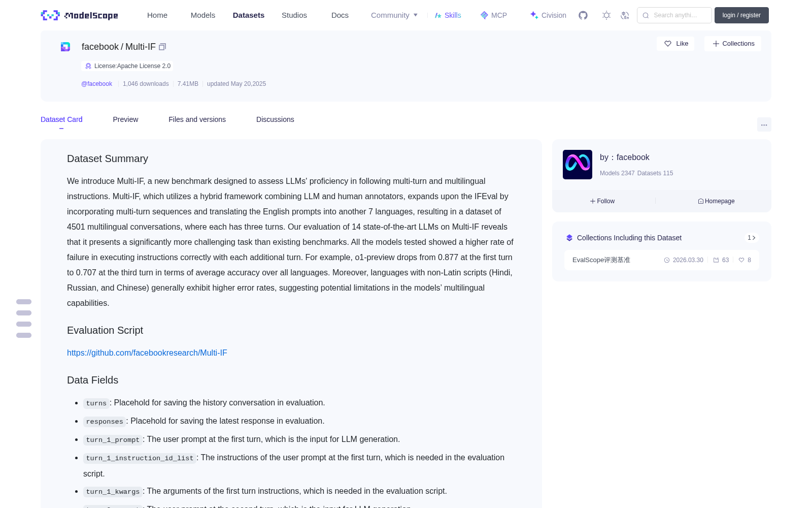
Task: Switch to the Preview tab
Action: pos(125,119)
